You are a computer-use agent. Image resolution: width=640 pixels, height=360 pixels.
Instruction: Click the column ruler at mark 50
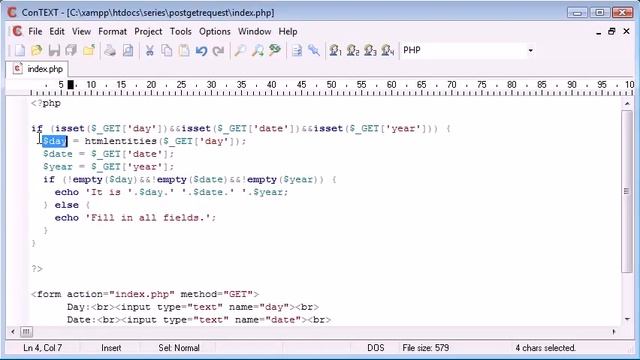(x=331, y=85)
